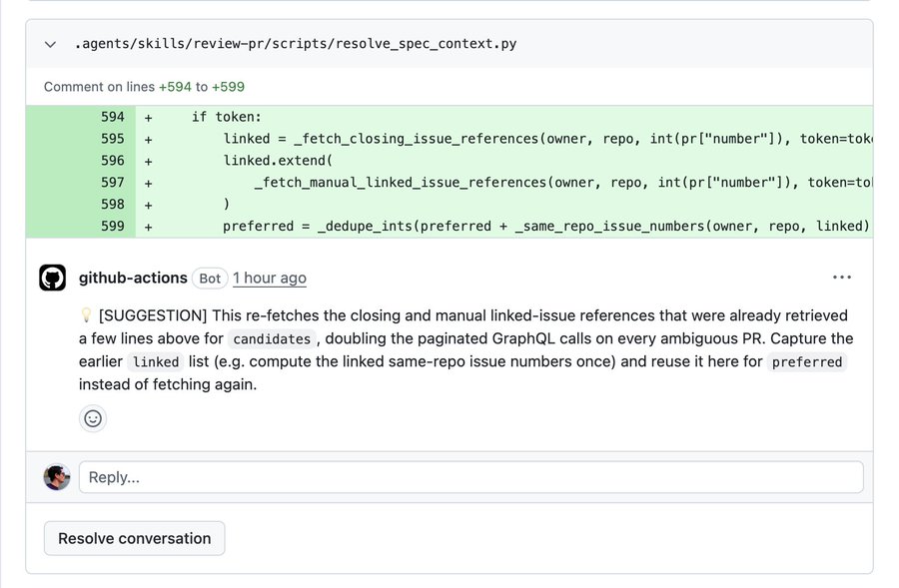Select line number 596
The height and width of the screenshot is (588, 899).
112,161
